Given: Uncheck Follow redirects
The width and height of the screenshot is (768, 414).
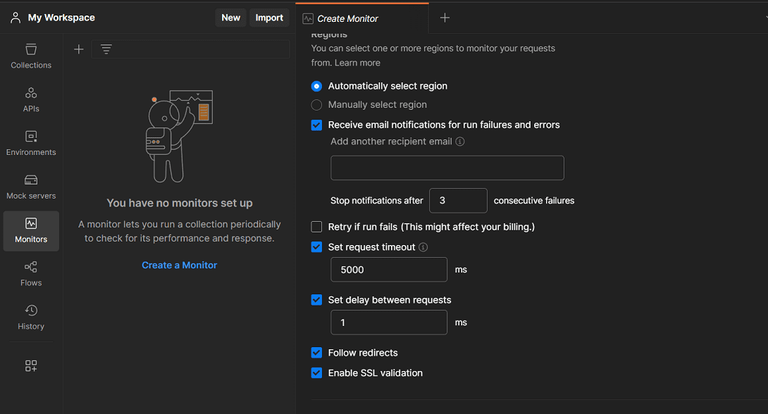Looking at the screenshot, I should (x=317, y=353).
